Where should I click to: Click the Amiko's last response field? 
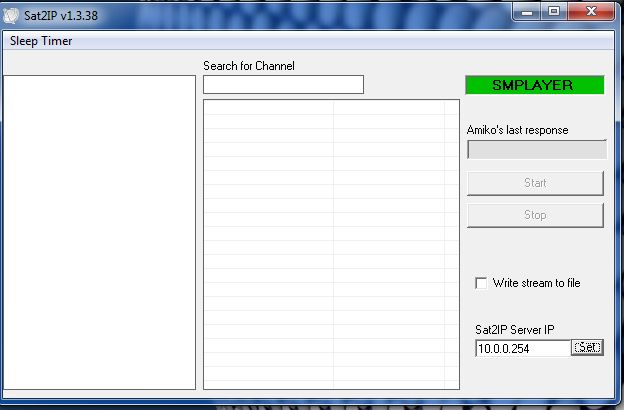click(536, 150)
